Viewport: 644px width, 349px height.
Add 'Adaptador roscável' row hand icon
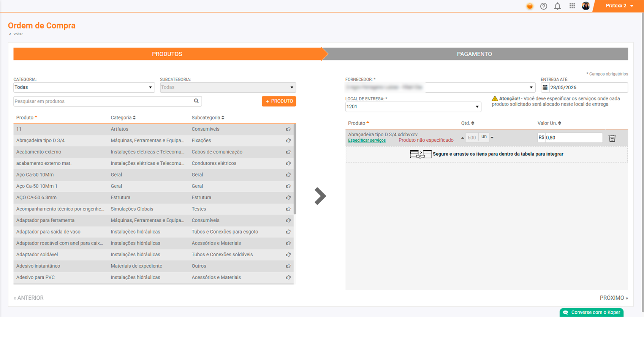pyautogui.click(x=289, y=243)
